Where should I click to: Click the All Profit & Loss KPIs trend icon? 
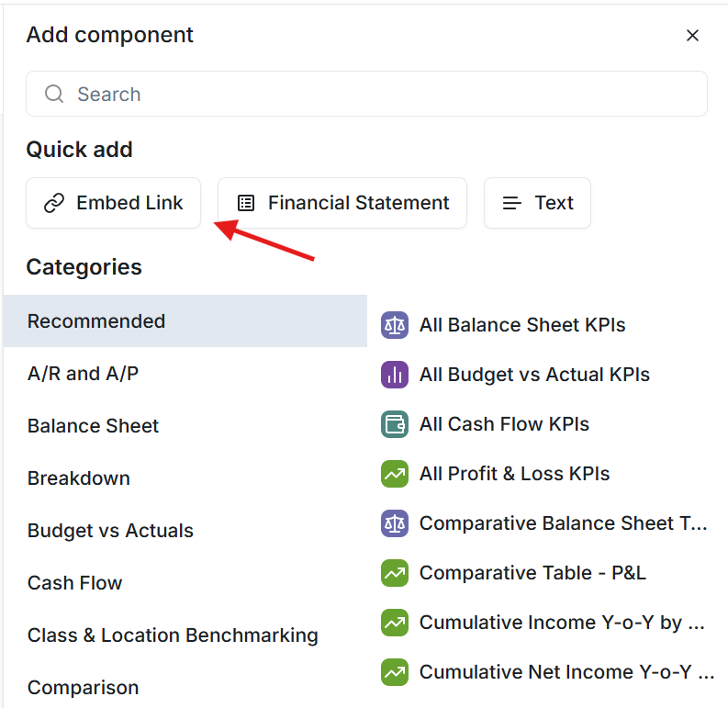tap(395, 474)
